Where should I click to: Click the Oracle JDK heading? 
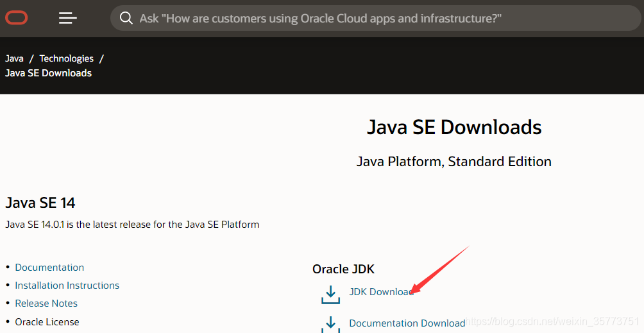[343, 269]
